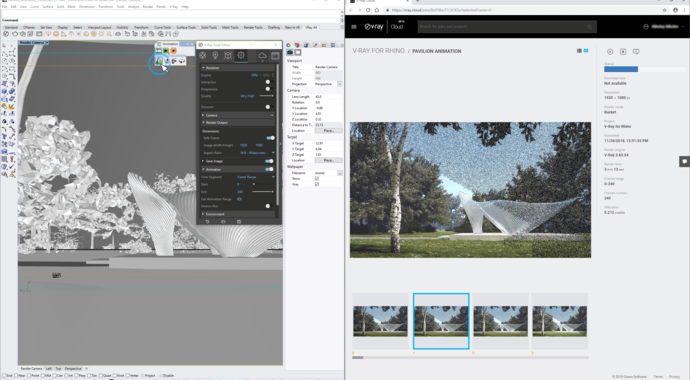Click the save settings icon at Asset Editor bottom
This screenshot has width=690, height=380.
click(239, 222)
